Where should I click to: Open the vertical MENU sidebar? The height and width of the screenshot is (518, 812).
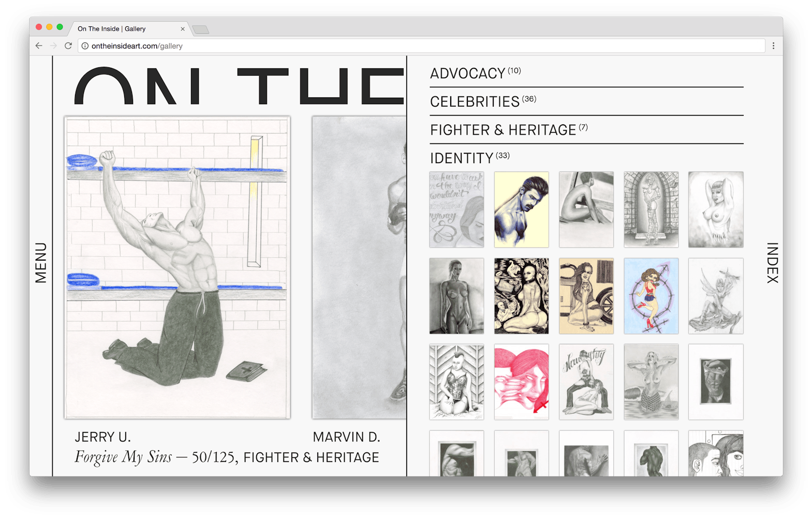(x=41, y=263)
